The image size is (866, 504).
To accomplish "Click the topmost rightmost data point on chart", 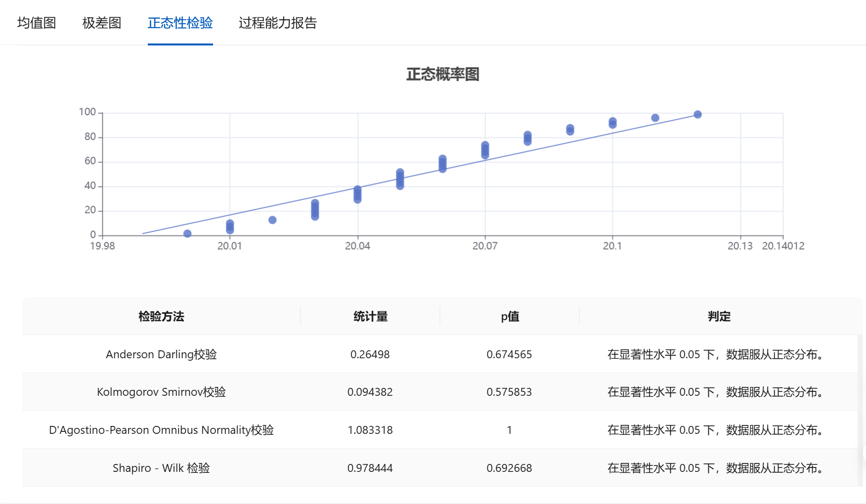I will [697, 115].
